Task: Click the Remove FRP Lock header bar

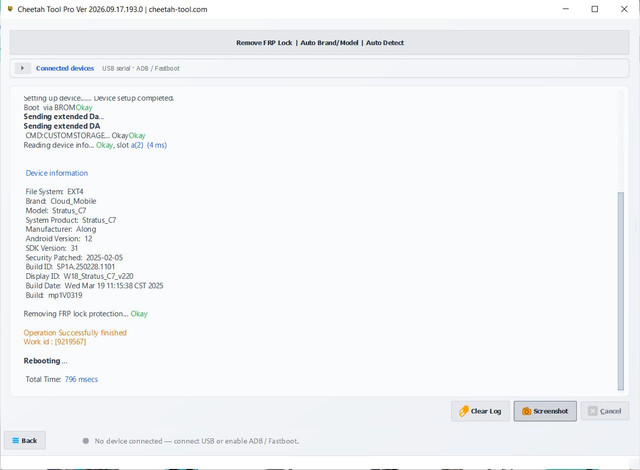Action: [x=320, y=42]
